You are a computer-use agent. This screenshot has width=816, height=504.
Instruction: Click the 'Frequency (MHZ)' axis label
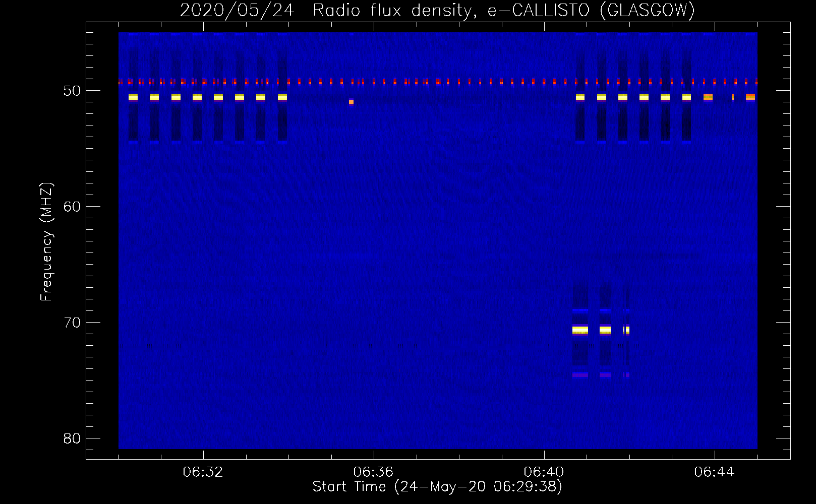coord(46,242)
